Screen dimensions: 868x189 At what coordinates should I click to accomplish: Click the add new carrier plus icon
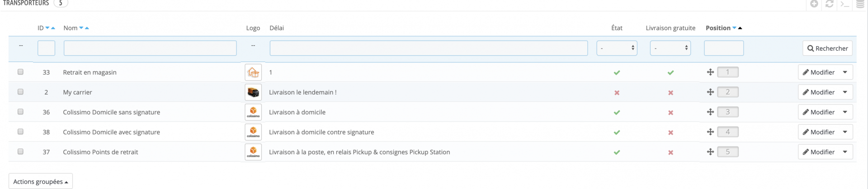point(814,4)
